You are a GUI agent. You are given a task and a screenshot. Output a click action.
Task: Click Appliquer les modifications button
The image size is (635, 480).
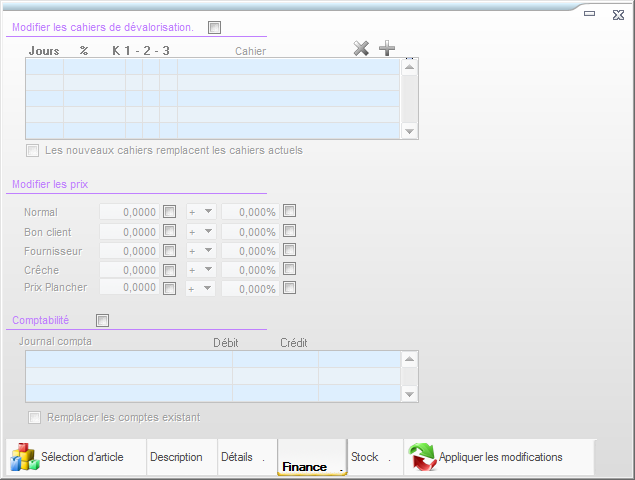point(500,457)
